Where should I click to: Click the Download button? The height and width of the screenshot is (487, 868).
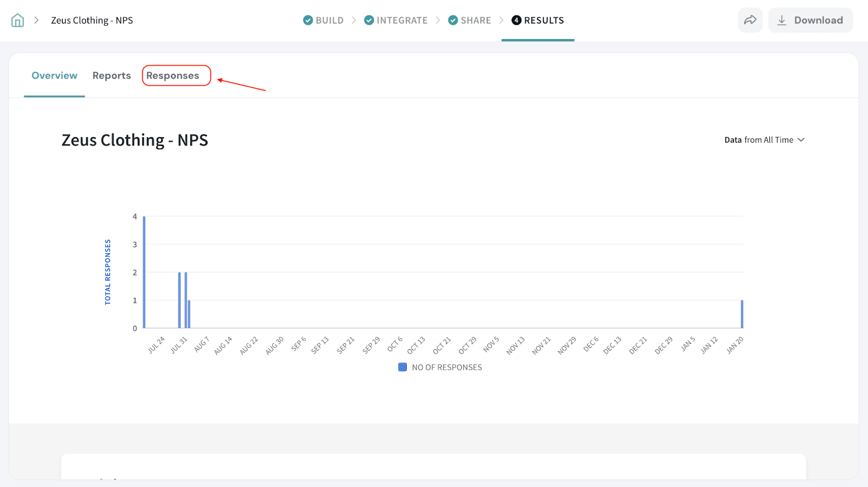(x=810, y=21)
